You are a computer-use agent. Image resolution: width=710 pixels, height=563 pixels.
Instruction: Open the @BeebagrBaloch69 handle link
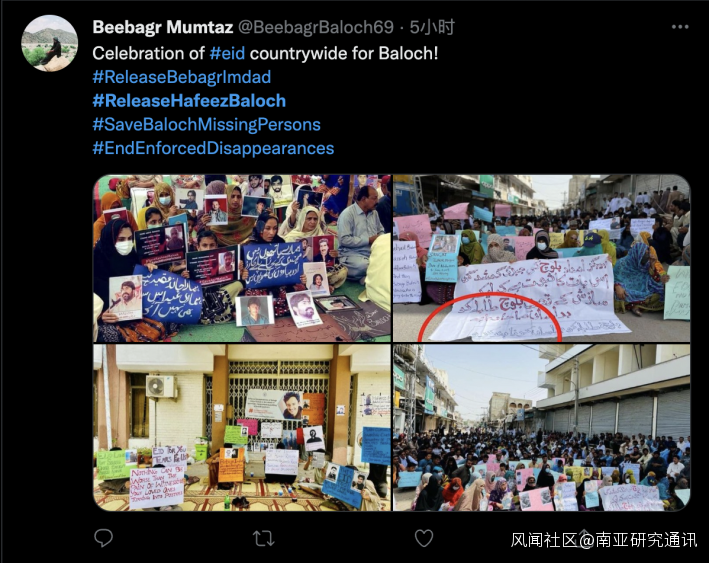pos(316,27)
